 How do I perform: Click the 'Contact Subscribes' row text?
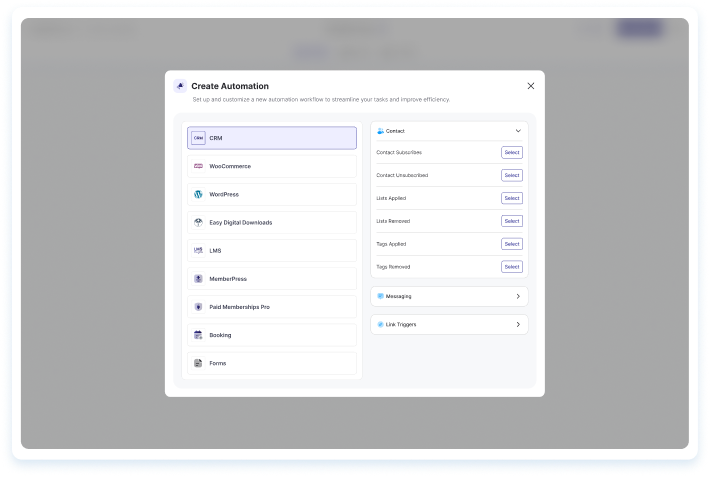tap(399, 153)
